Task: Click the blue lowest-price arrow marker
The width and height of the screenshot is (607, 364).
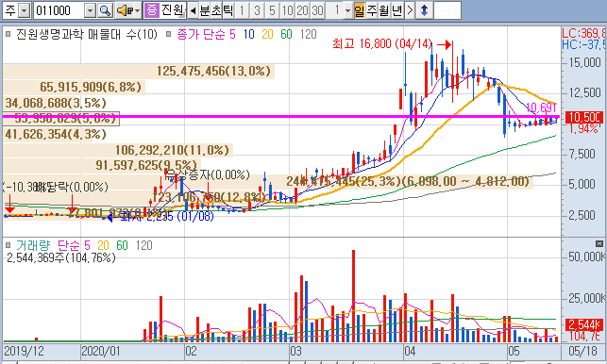Action: 110,218
